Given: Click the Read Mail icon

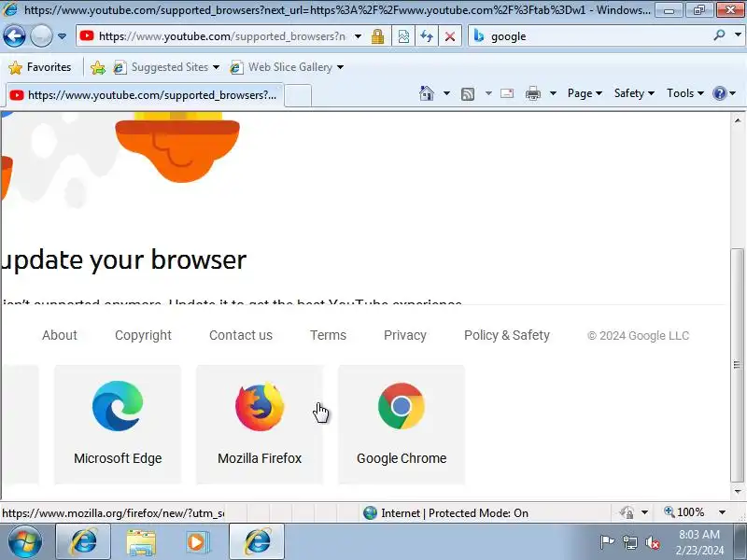Looking at the screenshot, I should click(x=507, y=93).
